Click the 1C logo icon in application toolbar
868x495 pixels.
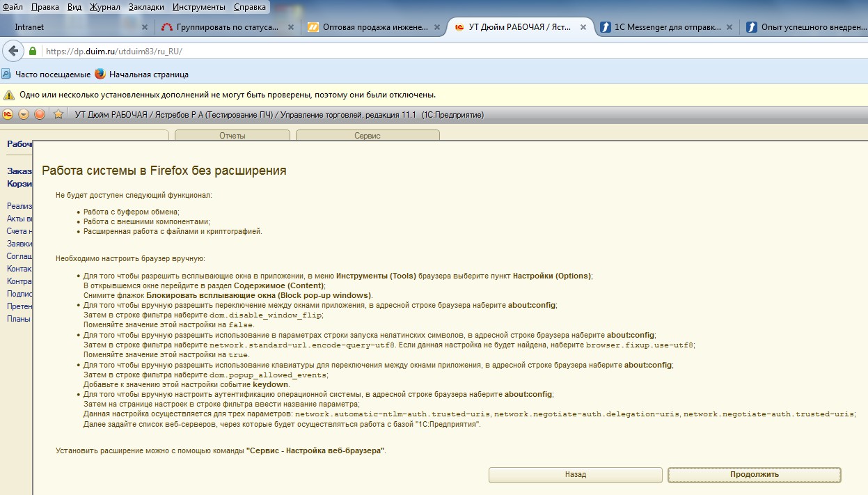point(8,115)
